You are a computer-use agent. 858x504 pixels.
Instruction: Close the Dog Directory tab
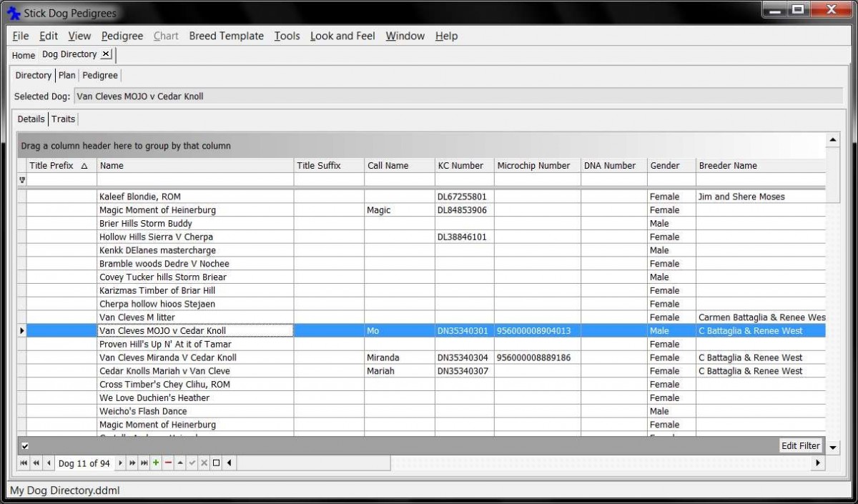click(106, 54)
